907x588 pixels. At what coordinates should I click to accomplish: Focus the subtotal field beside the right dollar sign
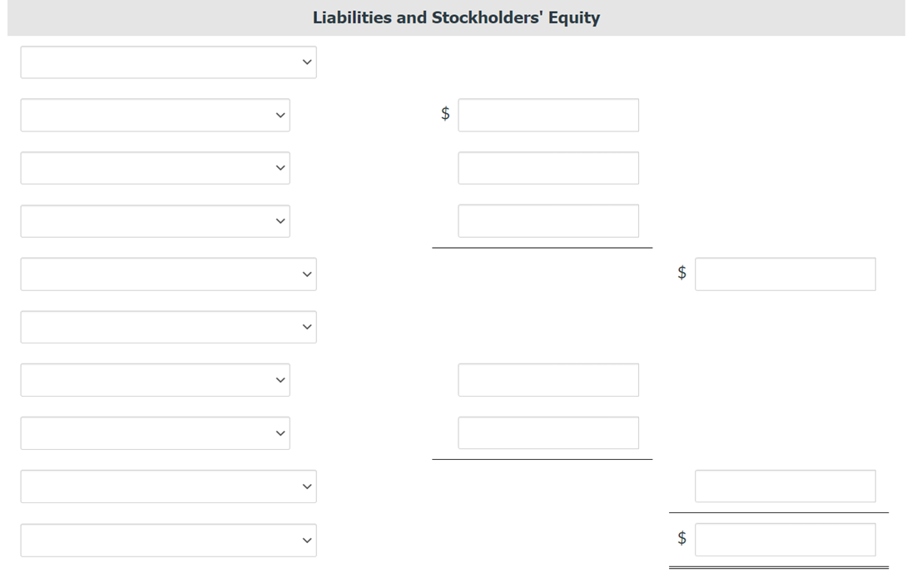click(x=786, y=274)
